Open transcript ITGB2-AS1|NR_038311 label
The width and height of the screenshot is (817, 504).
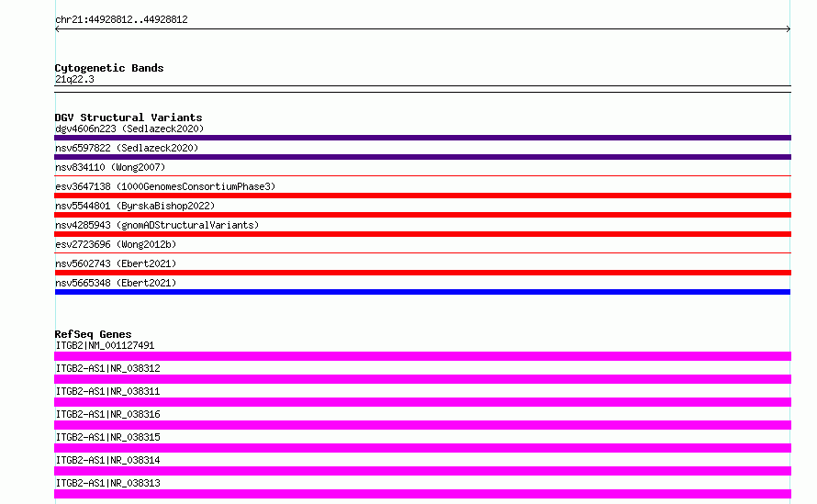107,391
